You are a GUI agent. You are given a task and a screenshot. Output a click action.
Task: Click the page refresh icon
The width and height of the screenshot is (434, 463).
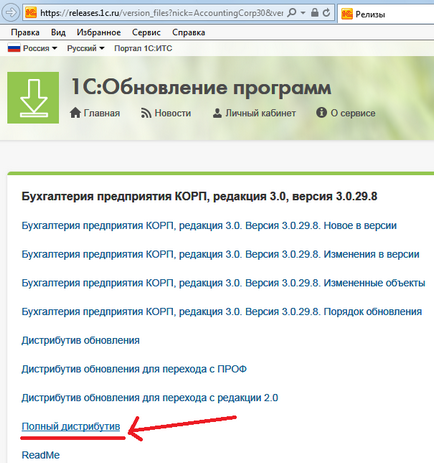(327, 13)
